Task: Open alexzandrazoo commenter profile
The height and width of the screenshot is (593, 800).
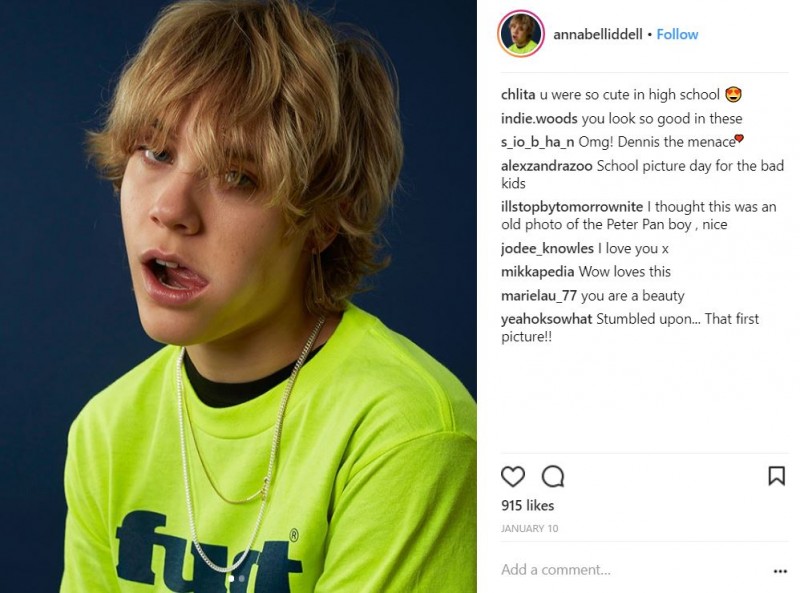Action: pos(546,166)
